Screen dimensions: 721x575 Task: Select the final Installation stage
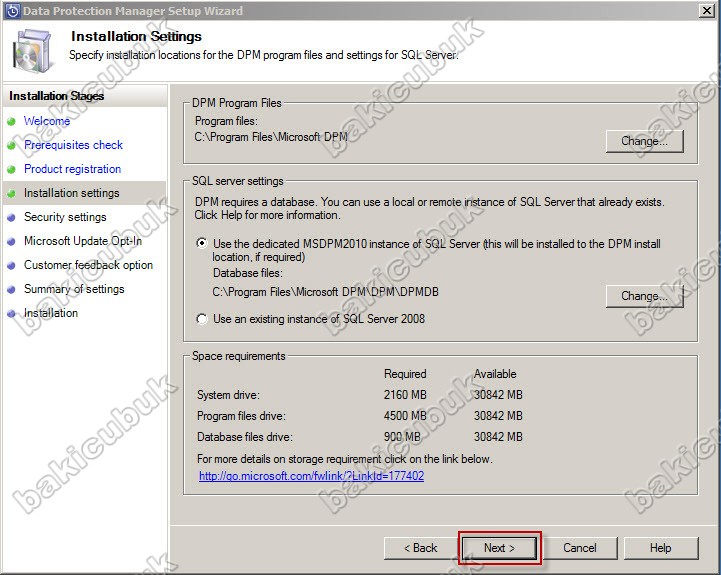pos(51,313)
